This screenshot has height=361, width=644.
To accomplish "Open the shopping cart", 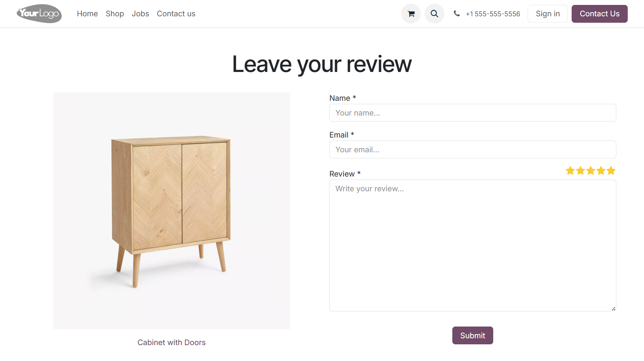I will [411, 14].
